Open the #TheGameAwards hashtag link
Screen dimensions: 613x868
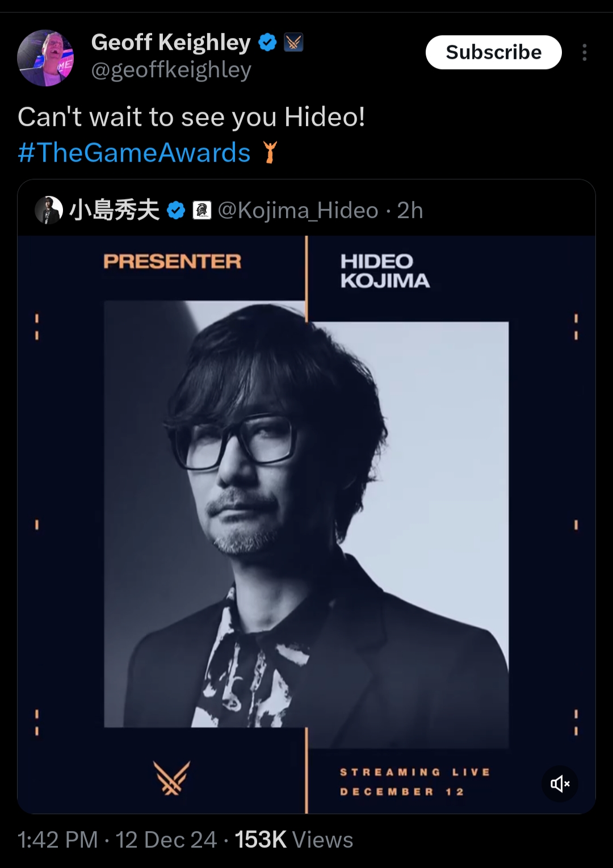134,153
